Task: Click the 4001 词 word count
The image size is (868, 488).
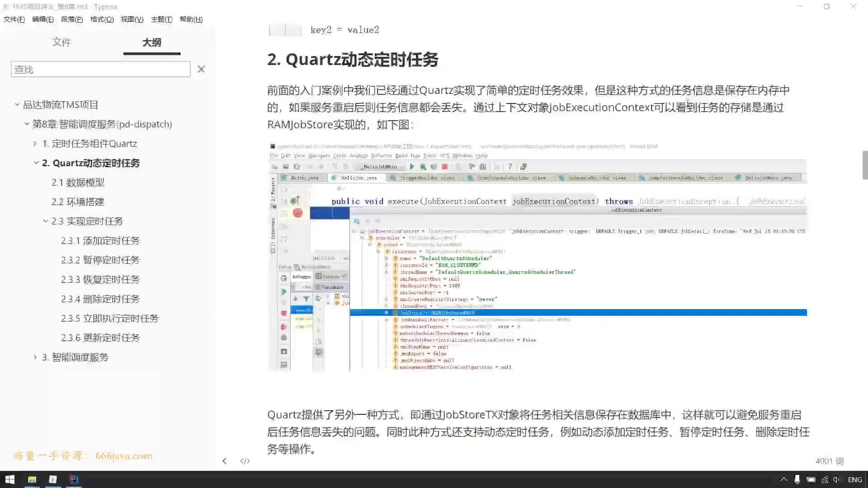Action: 830,461
